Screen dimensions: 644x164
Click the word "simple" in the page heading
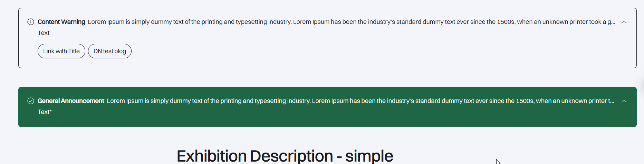tap(369, 156)
